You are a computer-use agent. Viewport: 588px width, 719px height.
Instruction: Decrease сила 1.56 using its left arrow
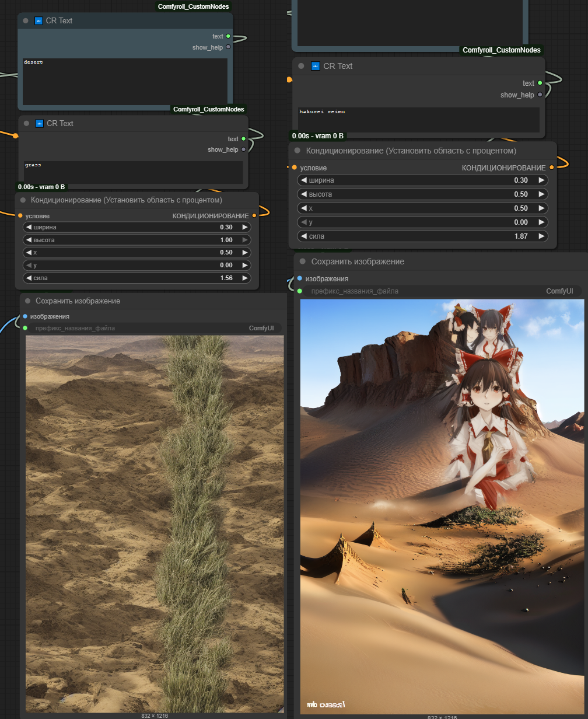click(29, 278)
